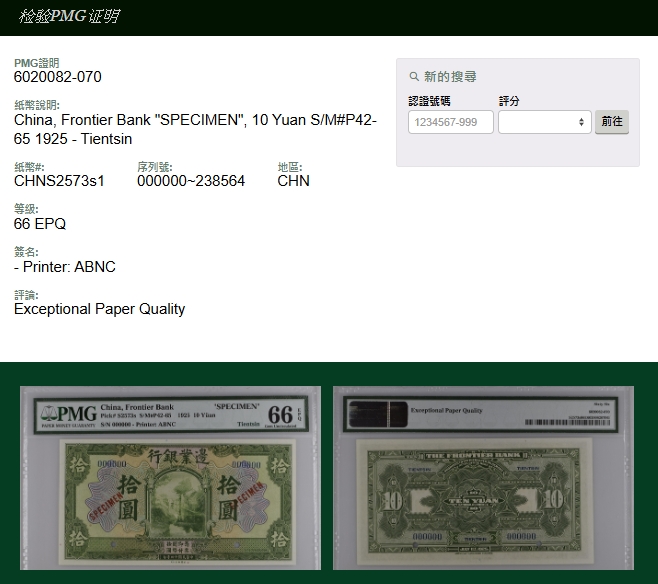This screenshot has height=584, width=658.
Task: Click the note number CHNS2573s1
Action: tap(59, 181)
